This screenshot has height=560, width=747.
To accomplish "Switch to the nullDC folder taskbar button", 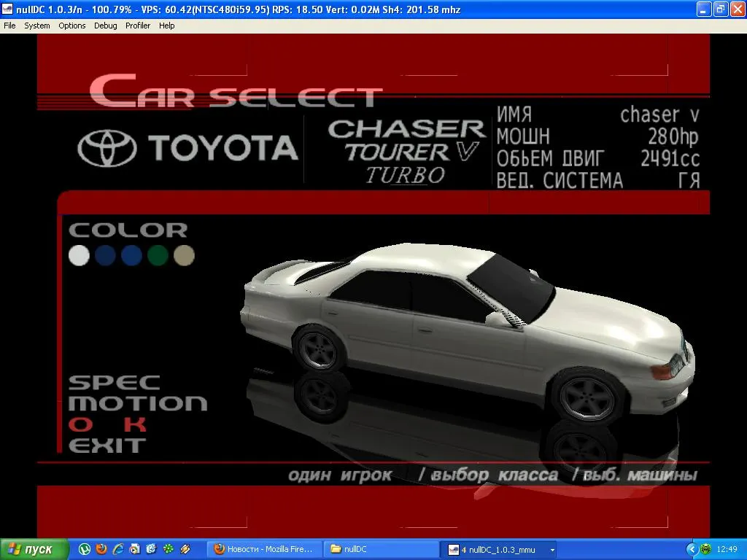I will pyautogui.click(x=381, y=549).
